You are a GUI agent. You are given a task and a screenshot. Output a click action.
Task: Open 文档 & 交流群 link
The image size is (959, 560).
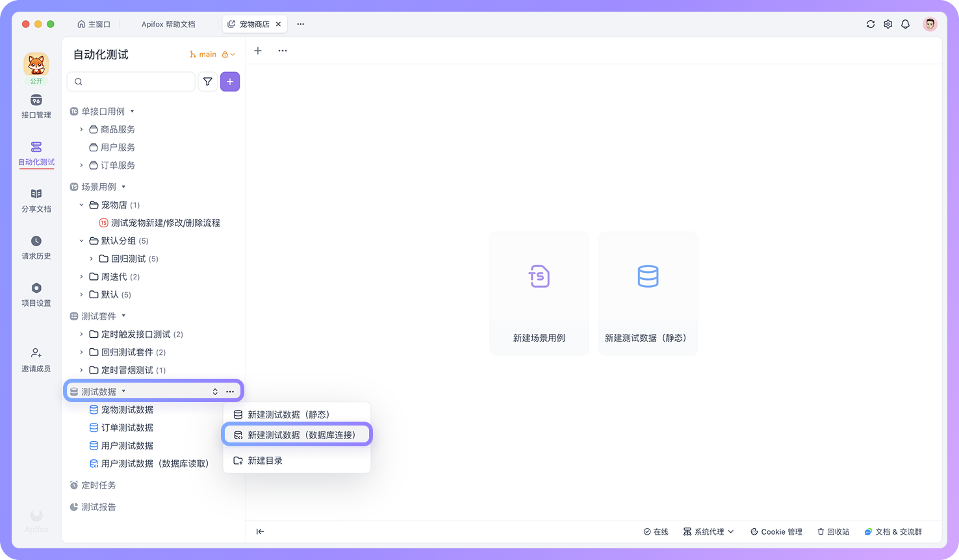coord(893,531)
